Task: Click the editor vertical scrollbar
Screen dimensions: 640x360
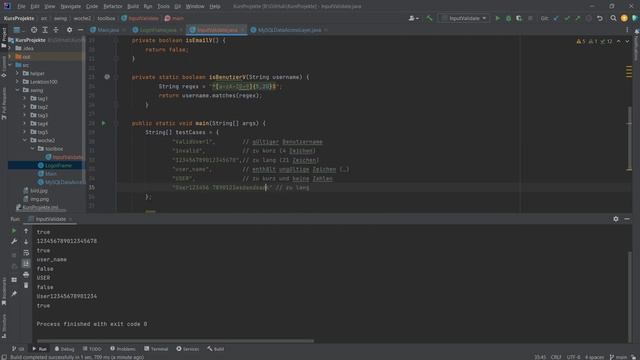Action: [630, 139]
